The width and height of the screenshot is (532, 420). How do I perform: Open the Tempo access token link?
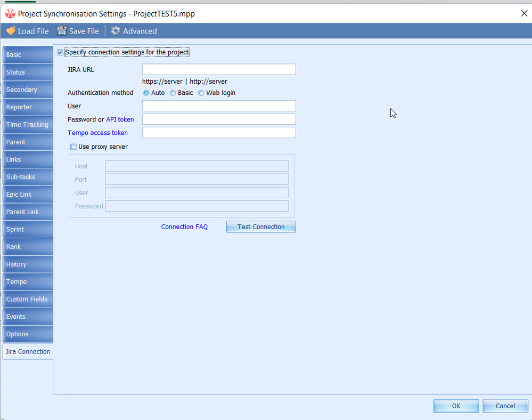click(97, 133)
